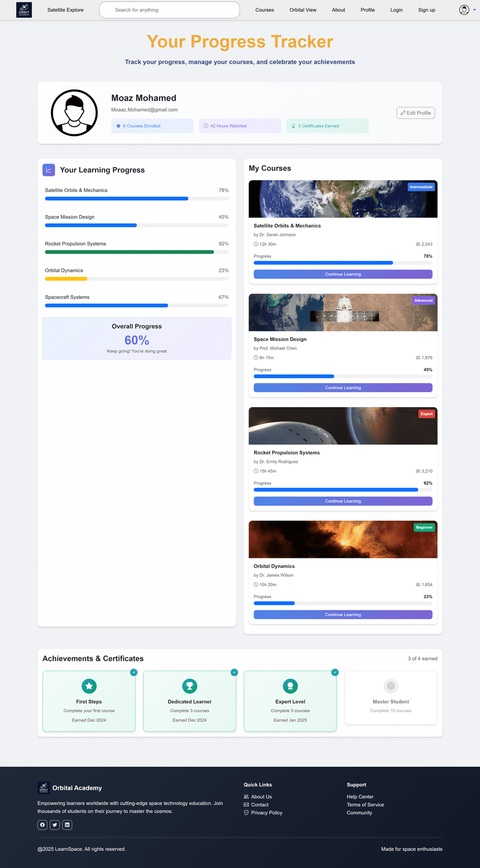Open the LinkedIn social link in footer
The height and width of the screenshot is (868, 480).
(x=67, y=825)
